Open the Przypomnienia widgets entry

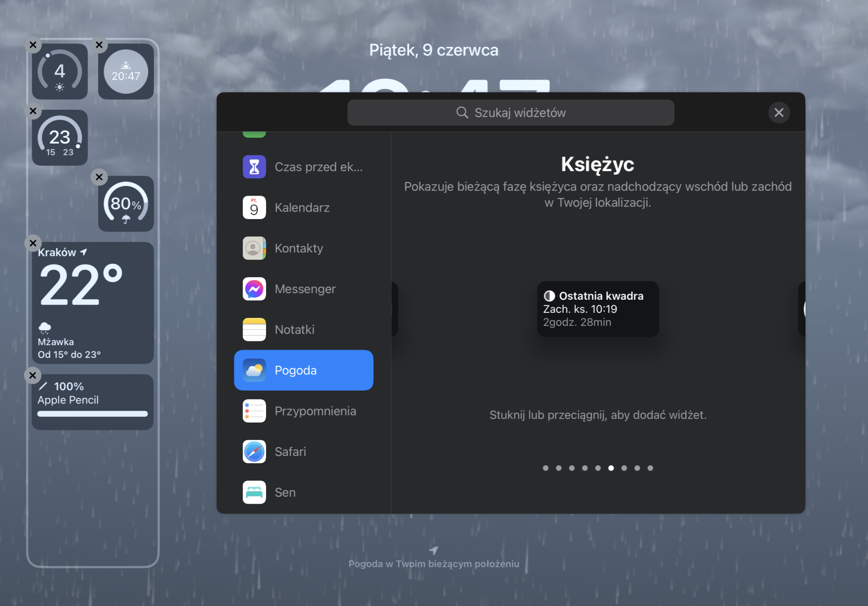click(315, 411)
